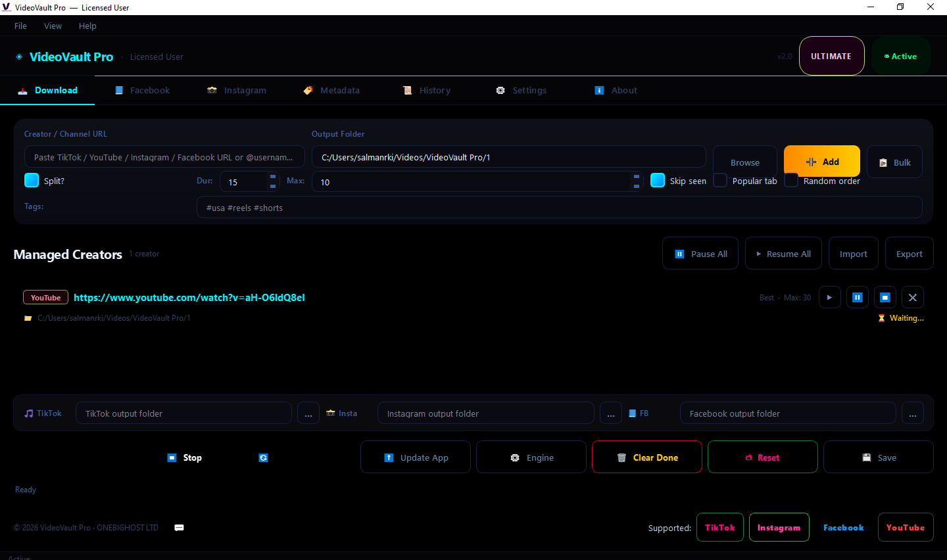This screenshot has width=947, height=560.
Task: Browse Facebook output folder with ellipsis button
Action: [913, 413]
